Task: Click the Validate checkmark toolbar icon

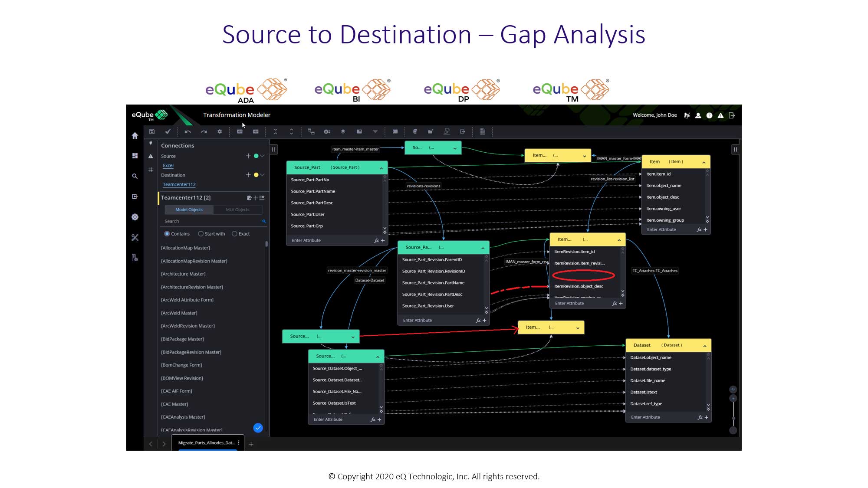Action: [x=168, y=131]
